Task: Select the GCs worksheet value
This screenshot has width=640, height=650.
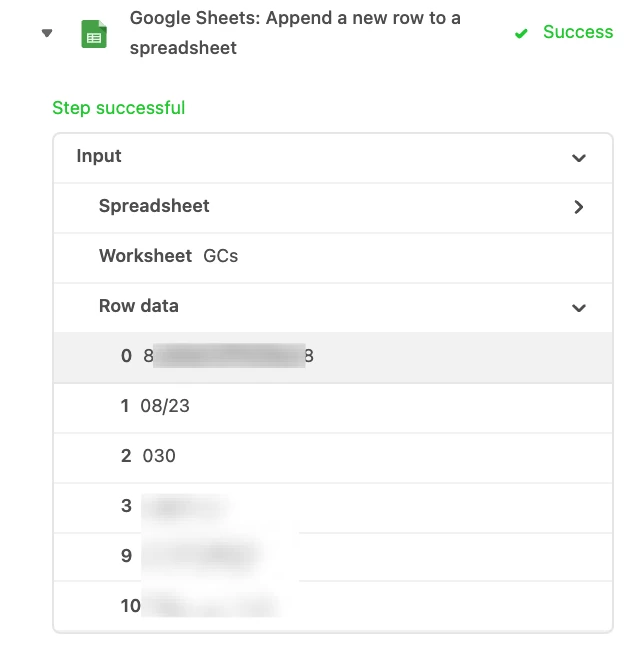Action: [x=221, y=256]
